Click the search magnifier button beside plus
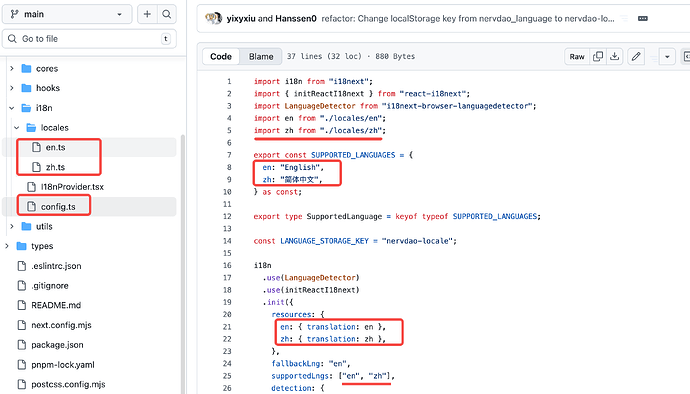This screenshot has width=690, height=394. click(167, 14)
